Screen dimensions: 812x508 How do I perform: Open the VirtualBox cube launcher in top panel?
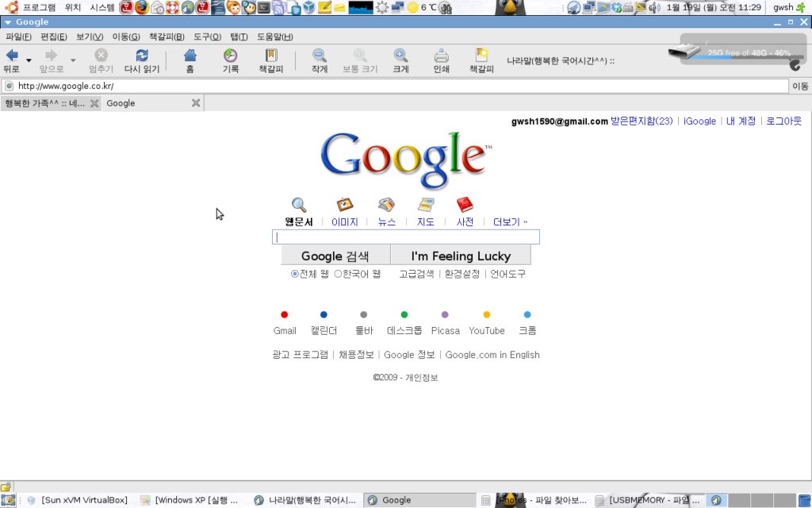[x=309, y=7]
